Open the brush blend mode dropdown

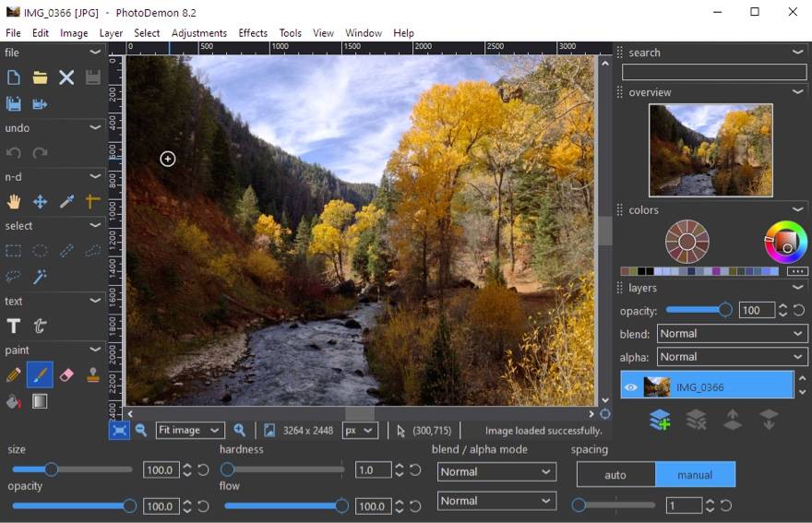[x=496, y=471]
